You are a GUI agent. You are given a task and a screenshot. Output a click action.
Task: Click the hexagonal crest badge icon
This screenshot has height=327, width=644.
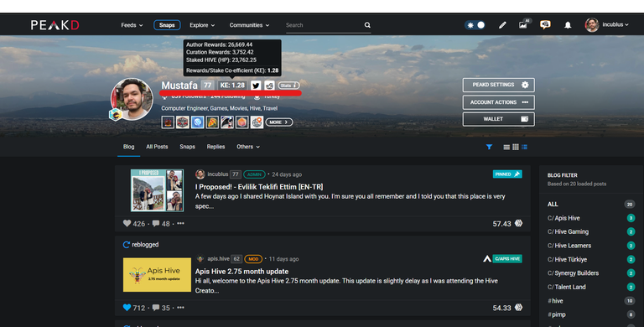(x=182, y=122)
